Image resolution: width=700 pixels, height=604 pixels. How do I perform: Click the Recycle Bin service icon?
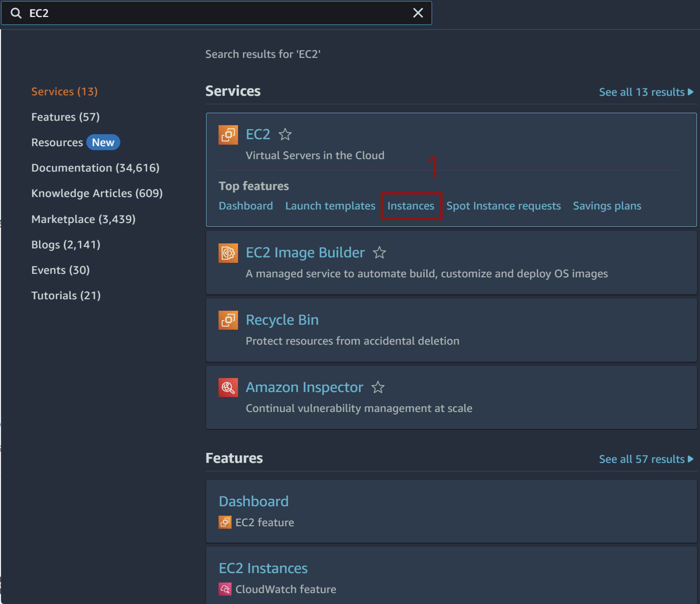228,320
